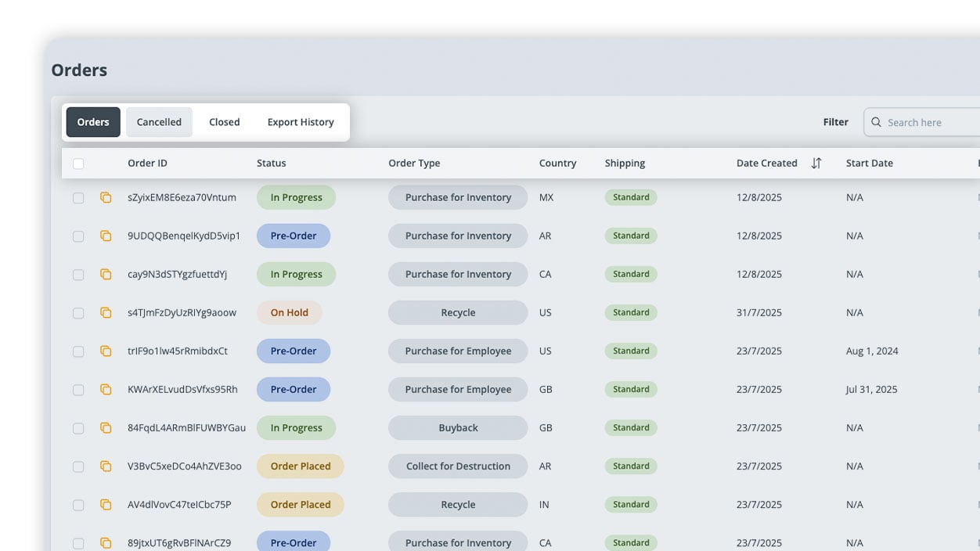980x551 pixels.
Task: Select checkbox for order 84FqdL4ARmBlFUWBYGau
Action: (78, 428)
